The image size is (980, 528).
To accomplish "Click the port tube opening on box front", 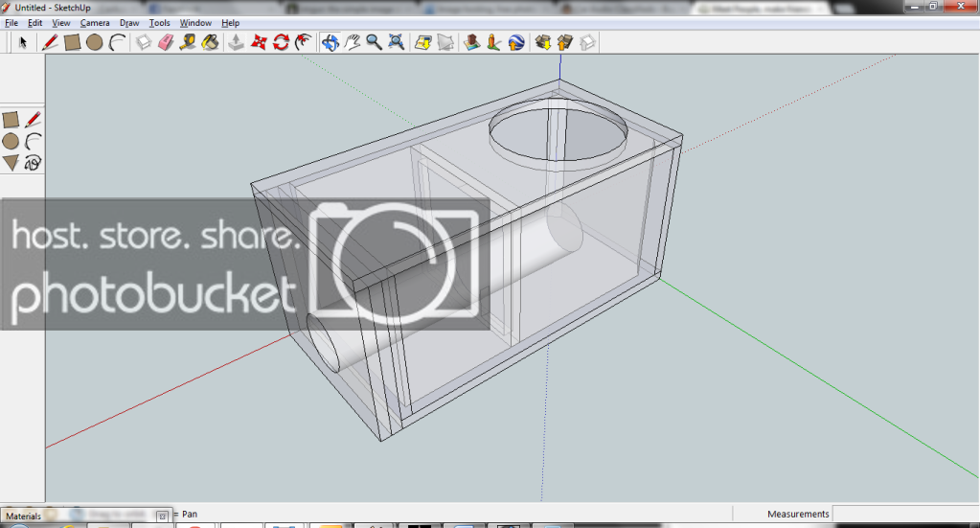I will 323,343.
